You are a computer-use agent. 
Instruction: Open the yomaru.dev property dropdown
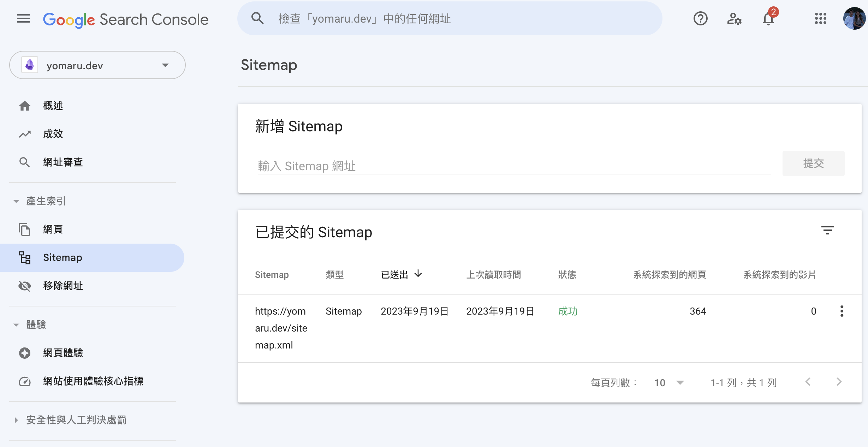coord(97,65)
